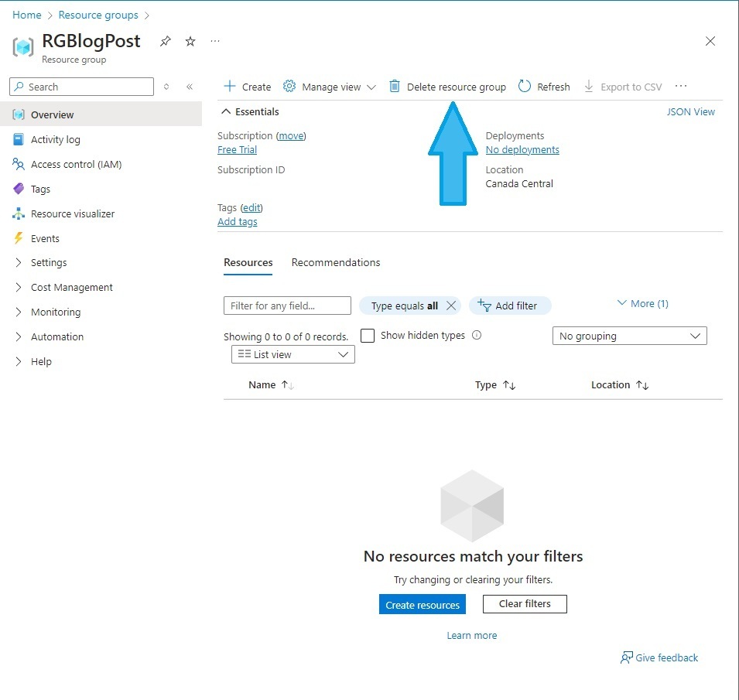Sort by Type column
739x700 pixels.
[x=495, y=385]
